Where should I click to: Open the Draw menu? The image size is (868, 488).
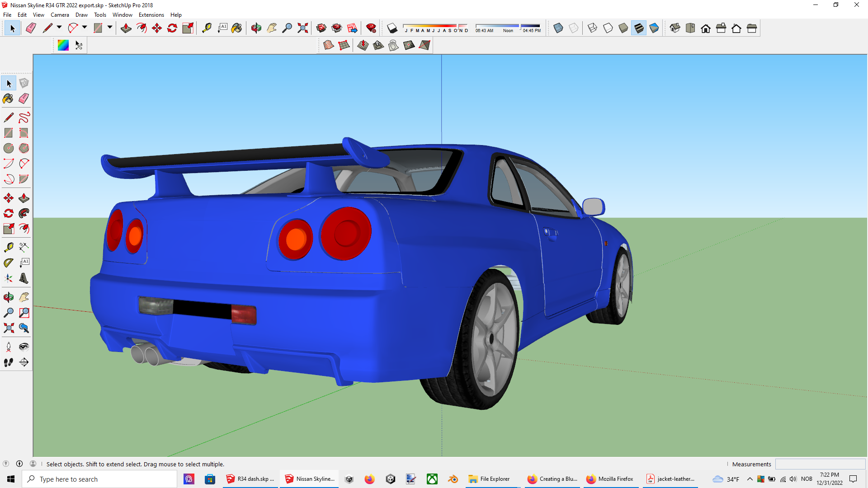[x=81, y=15]
